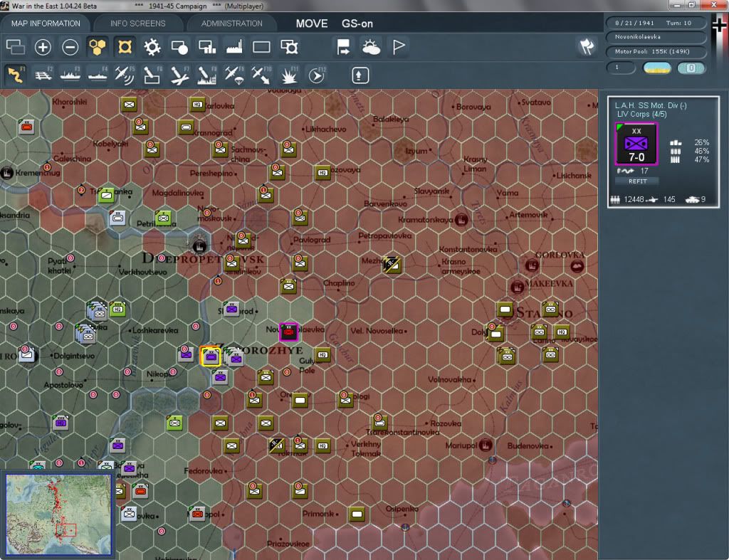Click the date 8/21/1941 Turn 10 field
The image size is (729, 560).
tap(655, 23)
